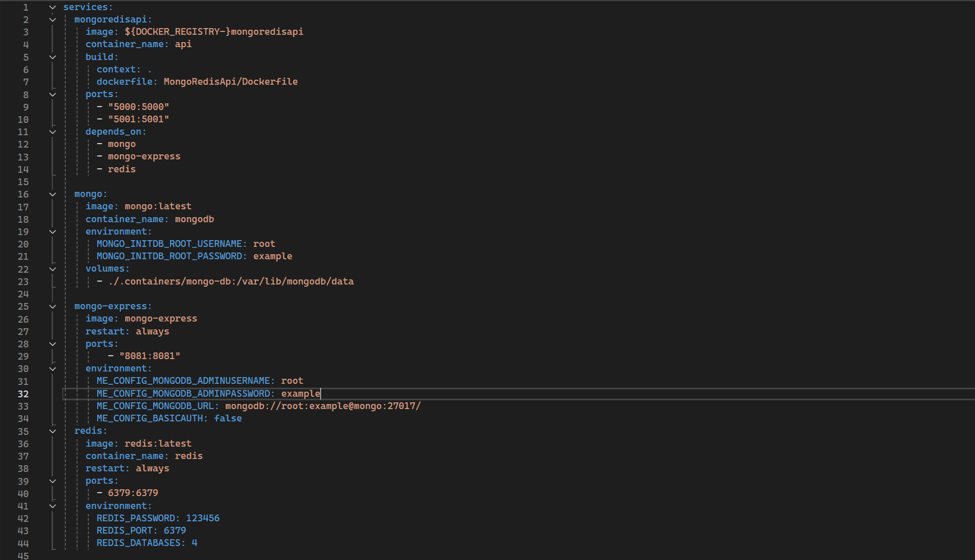Collapse the mongoredisapi section fold arrow
This screenshot has height=560, width=975.
(x=52, y=20)
